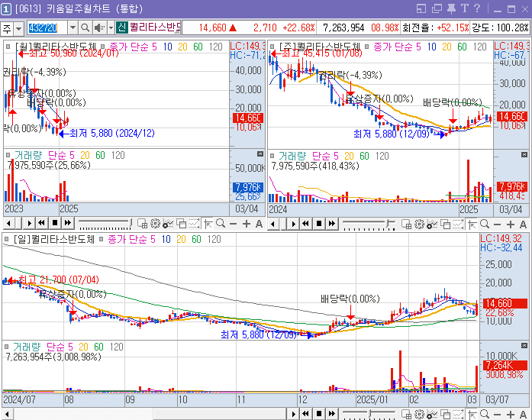
Task: Click the zoom magnifier in weekly chart toolbar
Action: [x=485, y=224]
